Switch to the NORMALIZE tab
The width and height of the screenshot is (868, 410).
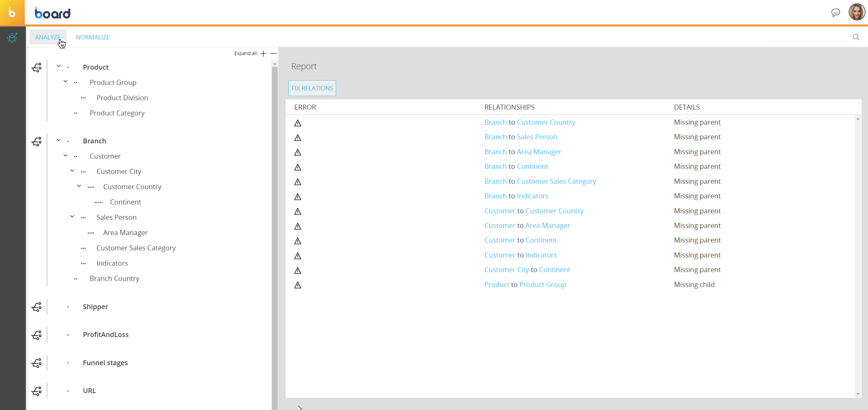pyautogui.click(x=93, y=37)
